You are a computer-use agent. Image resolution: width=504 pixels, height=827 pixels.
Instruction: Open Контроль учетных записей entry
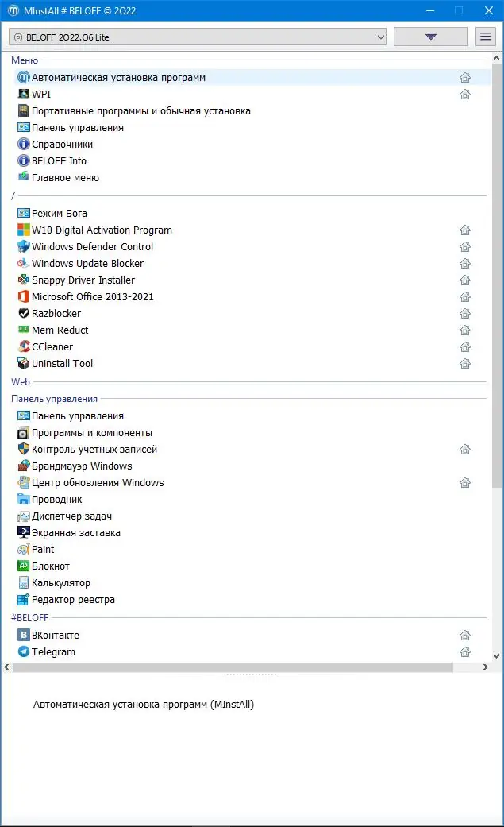click(94, 450)
